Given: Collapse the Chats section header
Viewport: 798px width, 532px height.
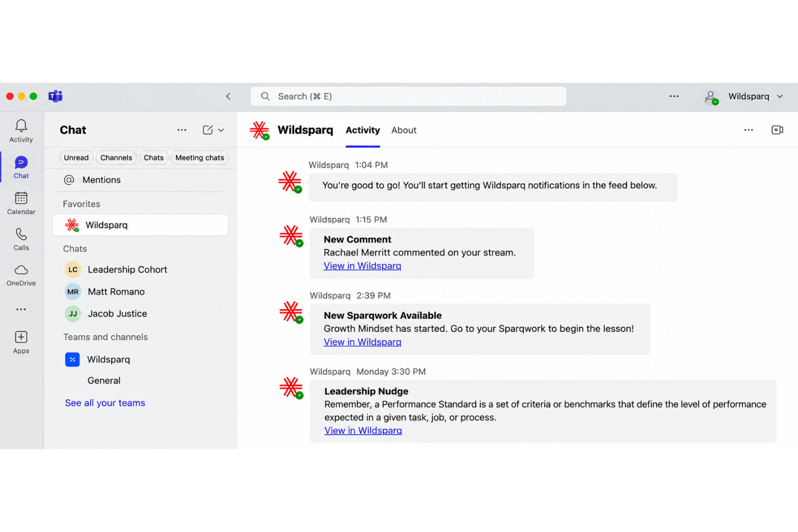Looking at the screenshot, I should click(x=75, y=248).
